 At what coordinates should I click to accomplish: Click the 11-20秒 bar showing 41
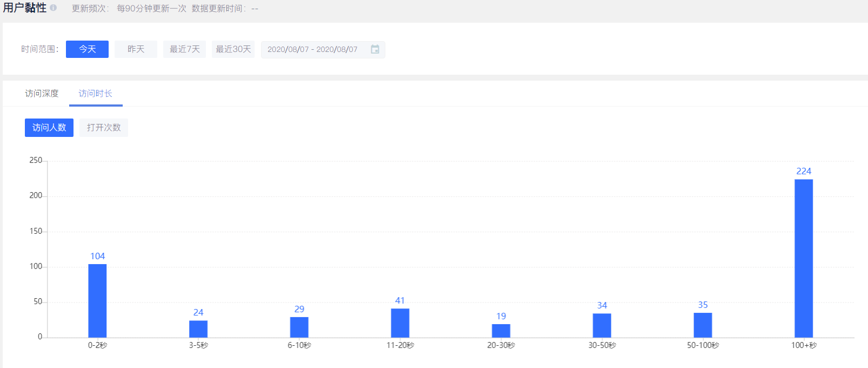400,323
